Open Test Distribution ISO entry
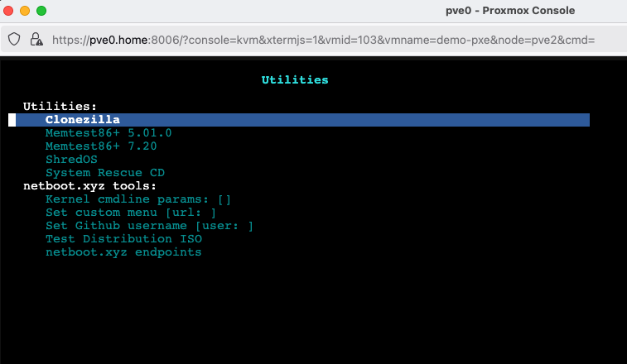The height and width of the screenshot is (364, 627). pyautogui.click(x=123, y=239)
